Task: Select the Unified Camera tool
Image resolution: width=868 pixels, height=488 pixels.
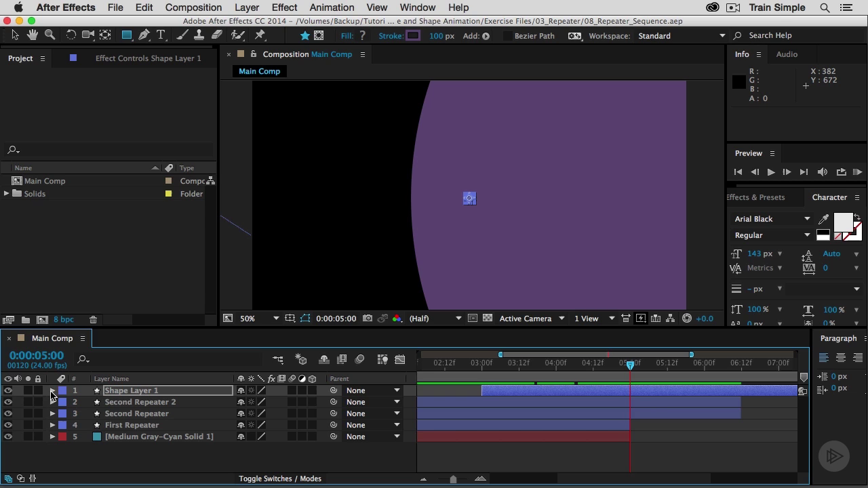Action: (88, 35)
